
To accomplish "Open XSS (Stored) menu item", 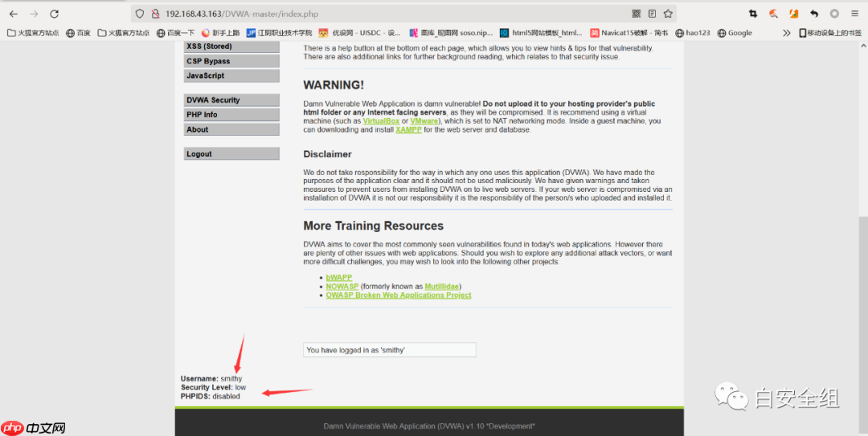I will (x=231, y=47).
